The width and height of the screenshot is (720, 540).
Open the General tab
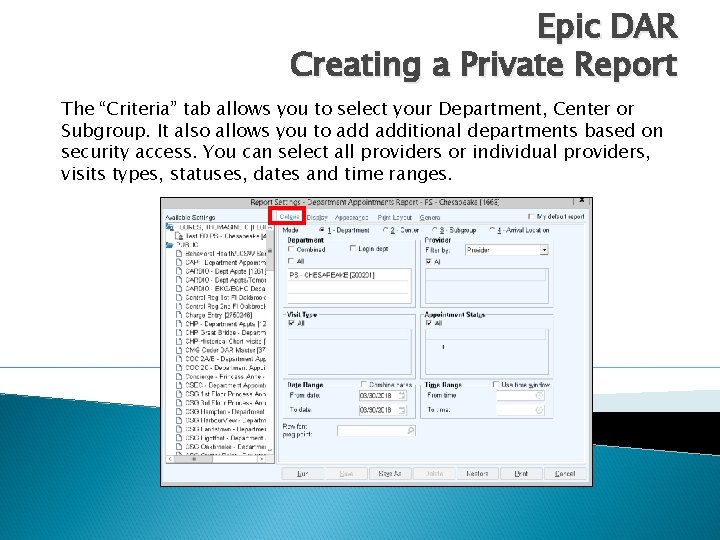pyautogui.click(x=430, y=218)
